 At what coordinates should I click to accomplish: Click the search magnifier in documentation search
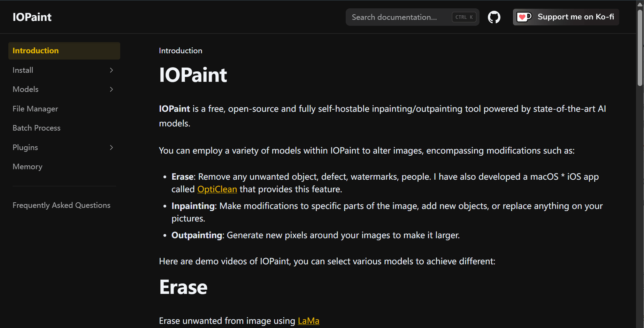[354, 17]
